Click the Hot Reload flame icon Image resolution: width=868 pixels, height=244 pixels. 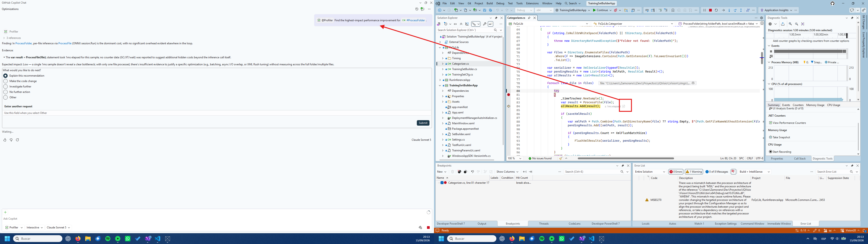[x=616, y=10]
